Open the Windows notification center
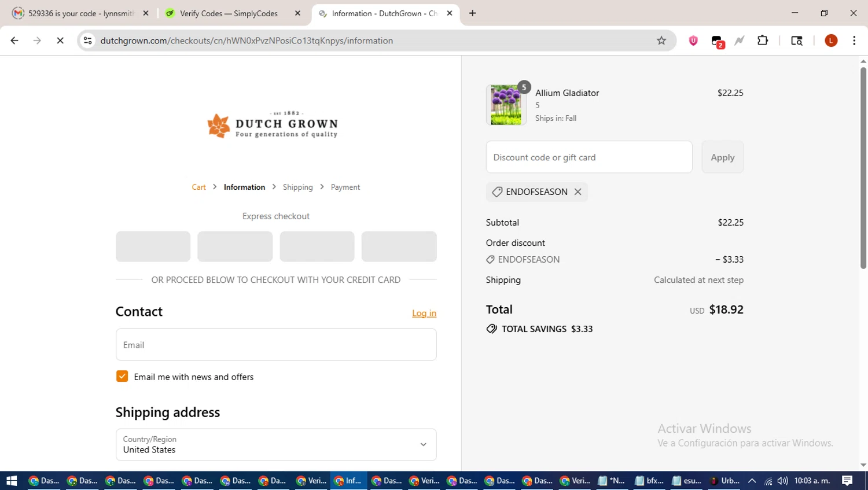The image size is (868, 490). [x=848, y=481]
